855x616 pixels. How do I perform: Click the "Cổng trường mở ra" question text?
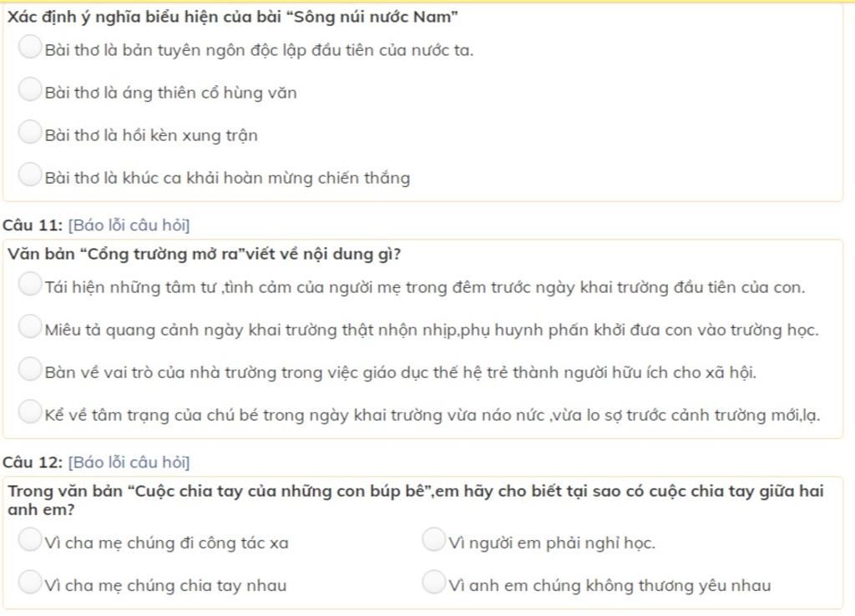[205, 254]
